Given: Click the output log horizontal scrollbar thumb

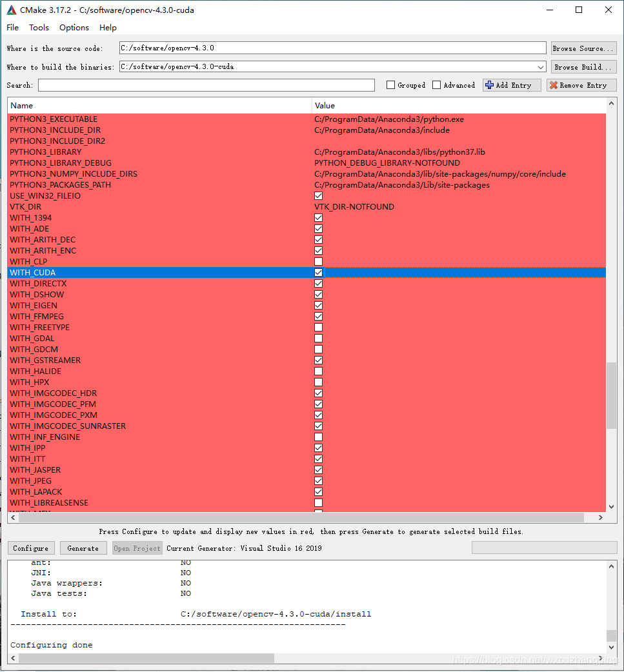Looking at the screenshot, I should pos(146,658).
